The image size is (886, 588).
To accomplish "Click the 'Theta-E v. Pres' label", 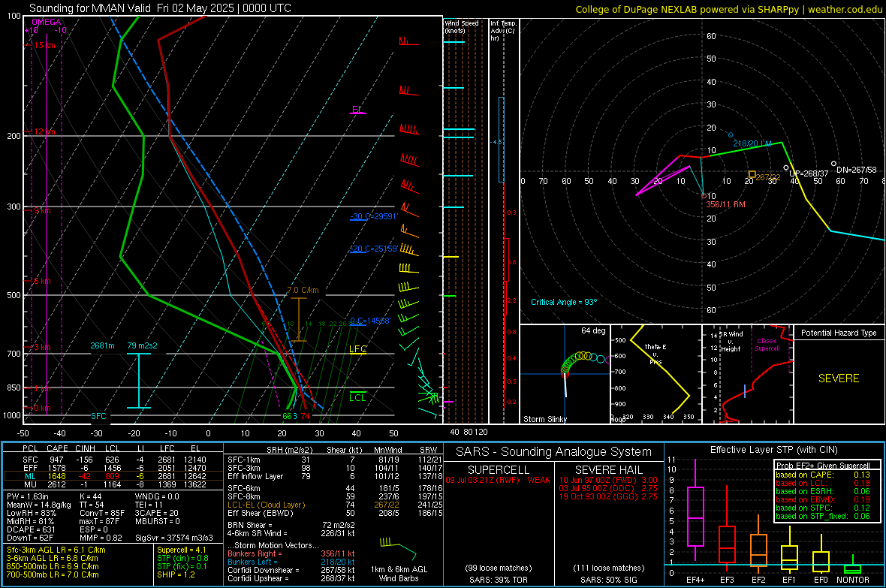I will (655, 354).
